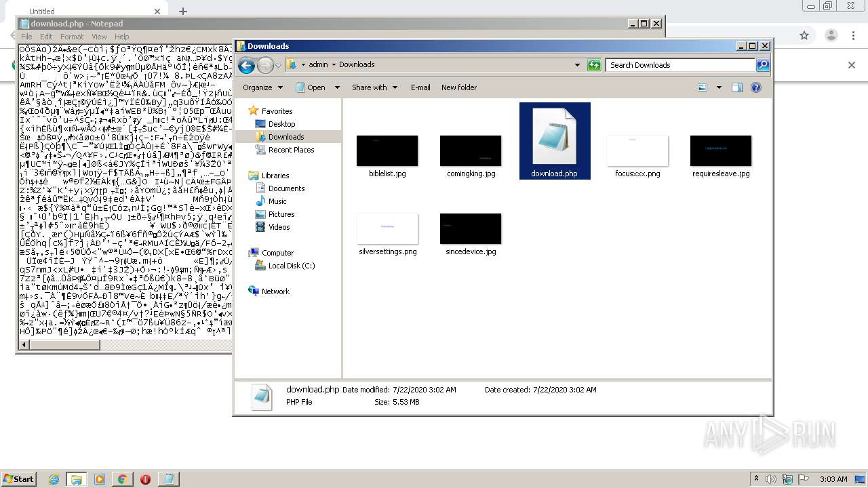Open the Organize dropdown menu
The image size is (868, 488).
(262, 87)
